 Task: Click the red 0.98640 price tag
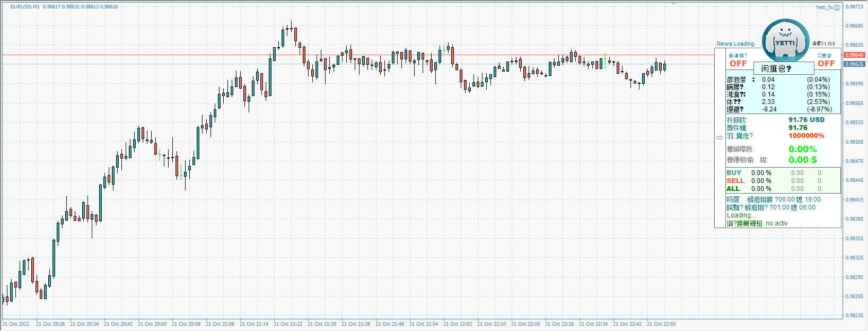[x=854, y=55]
